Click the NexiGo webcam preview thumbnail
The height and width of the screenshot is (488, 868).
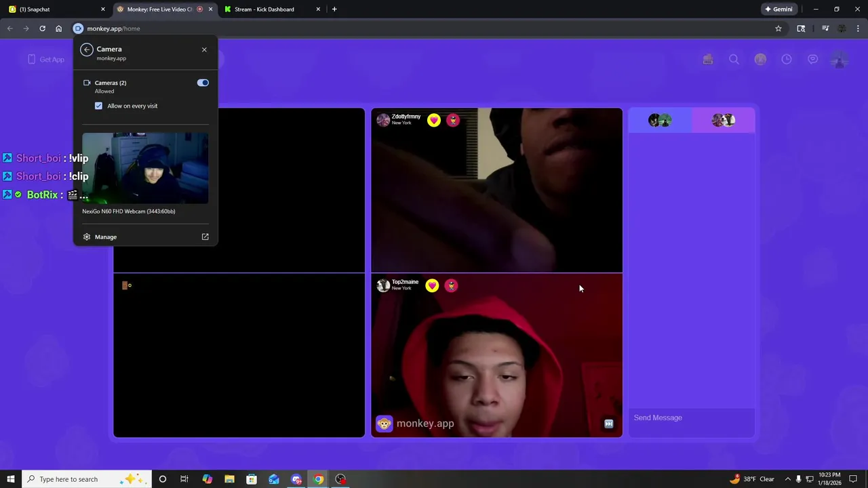click(145, 168)
